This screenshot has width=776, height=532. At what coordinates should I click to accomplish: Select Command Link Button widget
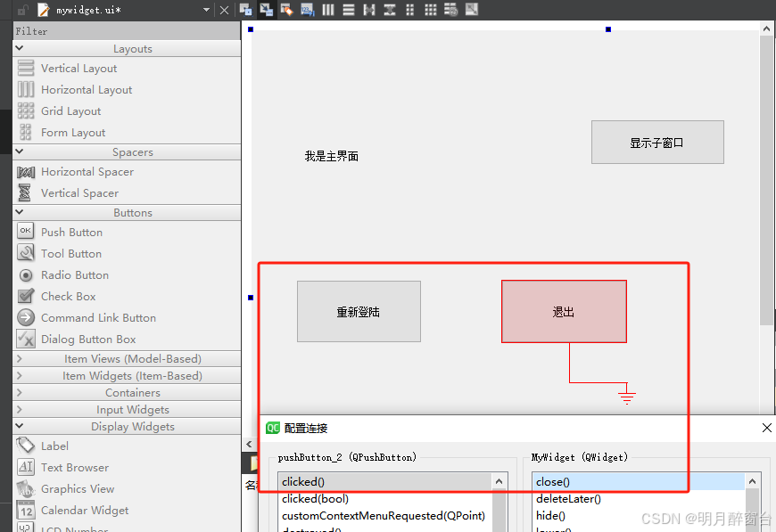(127, 317)
